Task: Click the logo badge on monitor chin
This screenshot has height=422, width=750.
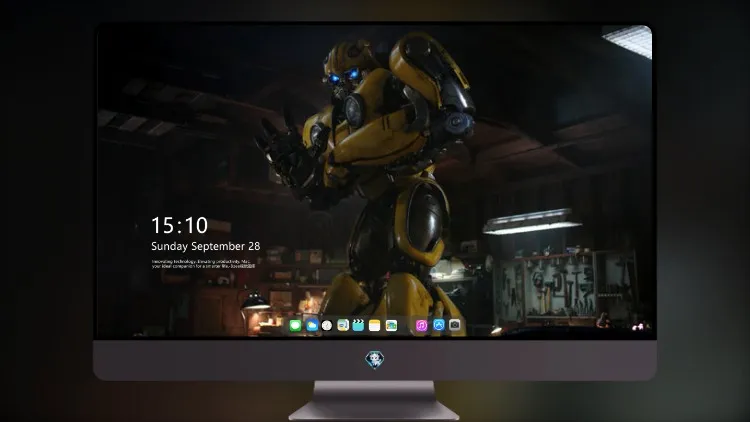Action: tap(375, 360)
